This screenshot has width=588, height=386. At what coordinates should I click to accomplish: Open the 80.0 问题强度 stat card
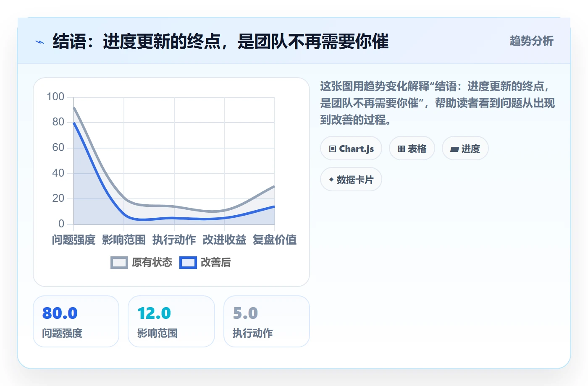pos(76,321)
